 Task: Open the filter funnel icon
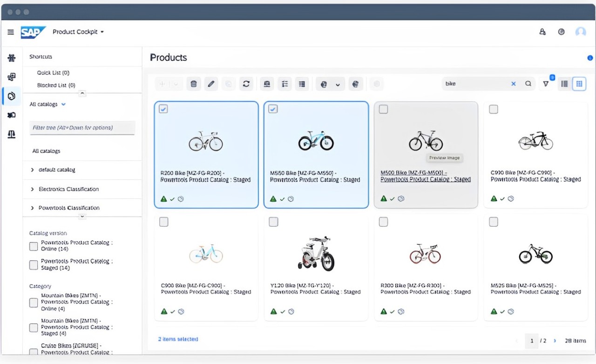point(546,84)
